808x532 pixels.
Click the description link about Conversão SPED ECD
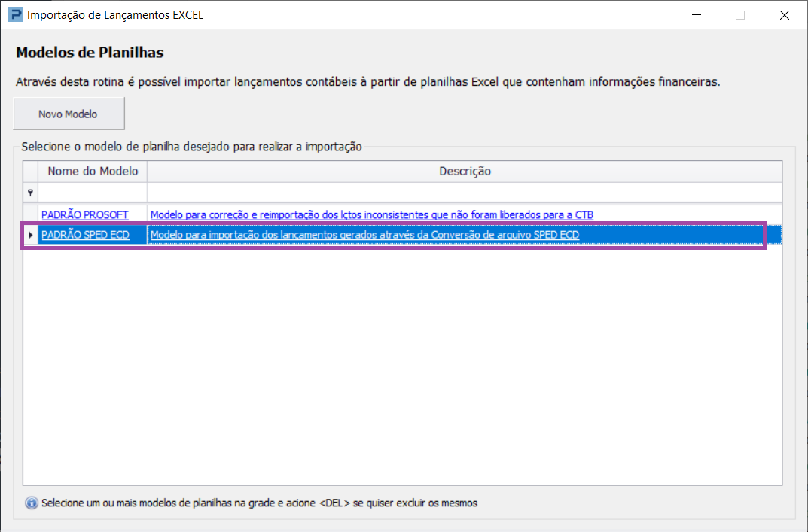pos(364,235)
